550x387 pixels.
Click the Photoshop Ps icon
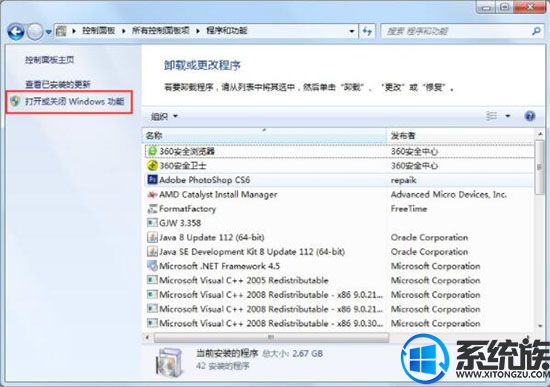[x=152, y=180]
